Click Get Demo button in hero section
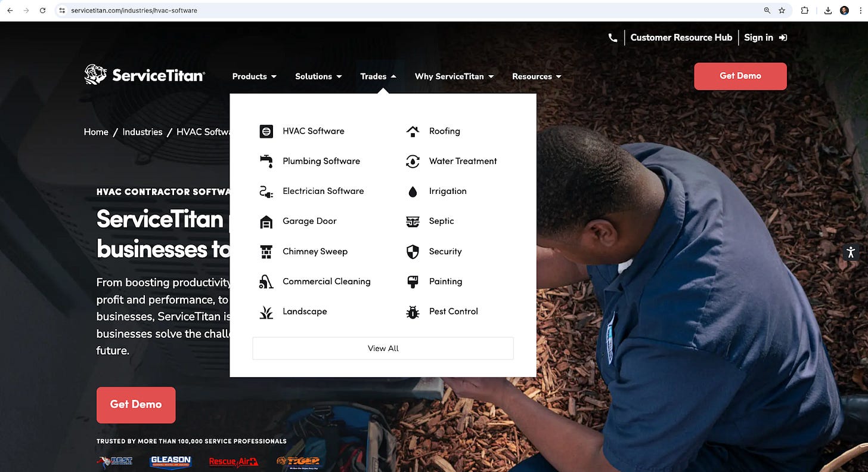The width and height of the screenshot is (868, 472). pyautogui.click(x=136, y=405)
